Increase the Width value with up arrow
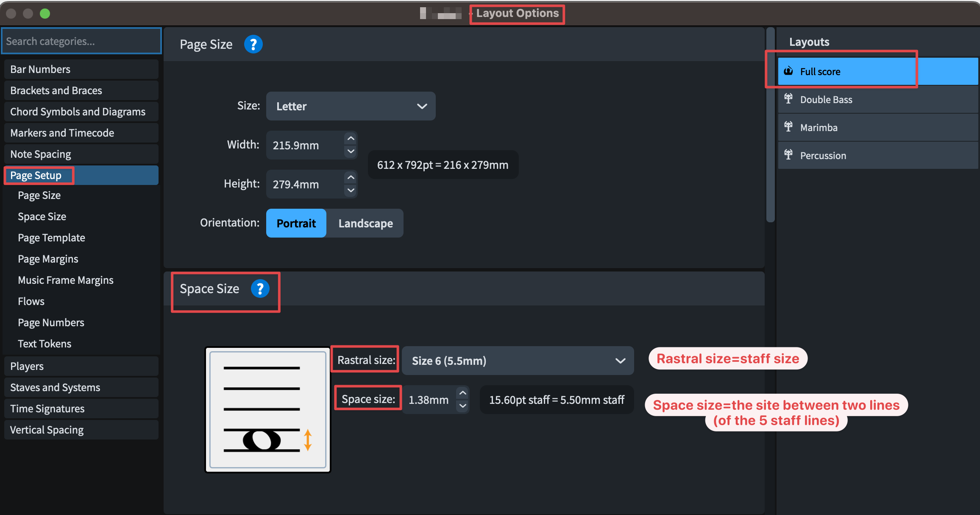This screenshot has height=515, width=980. pos(351,139)
